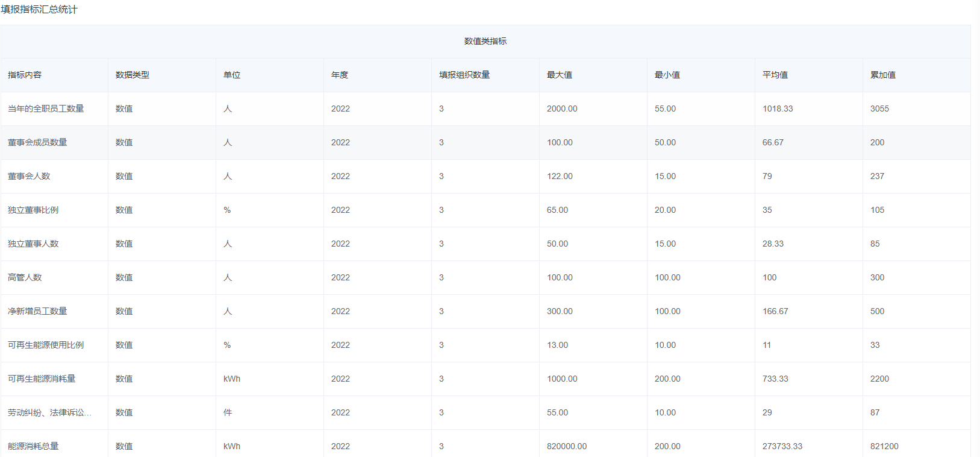Click the 高管人数 indicator cell
980x457 pixels.
pos(25,277)
